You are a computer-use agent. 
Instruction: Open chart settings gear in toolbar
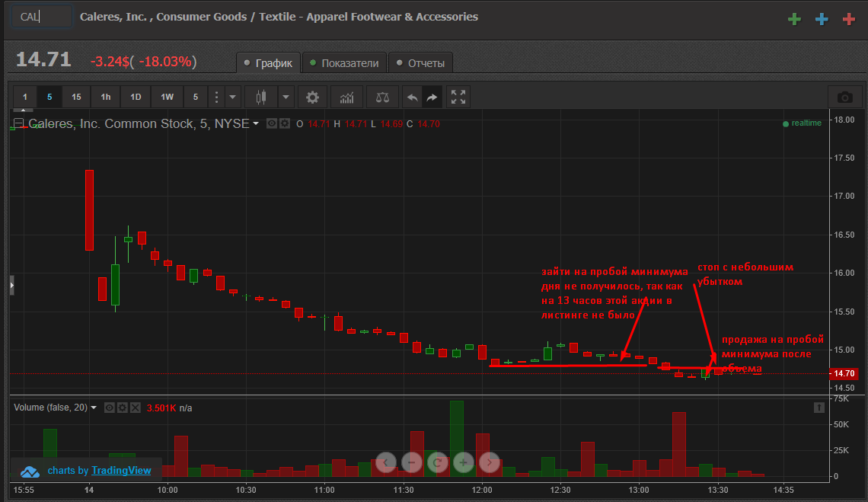pos(312,98)
